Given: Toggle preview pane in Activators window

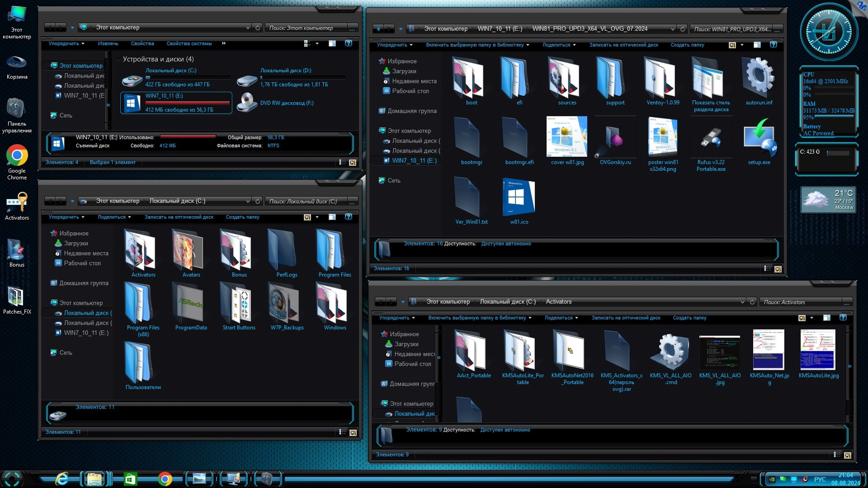Looking at the screenshot, I should coord(826,318).
